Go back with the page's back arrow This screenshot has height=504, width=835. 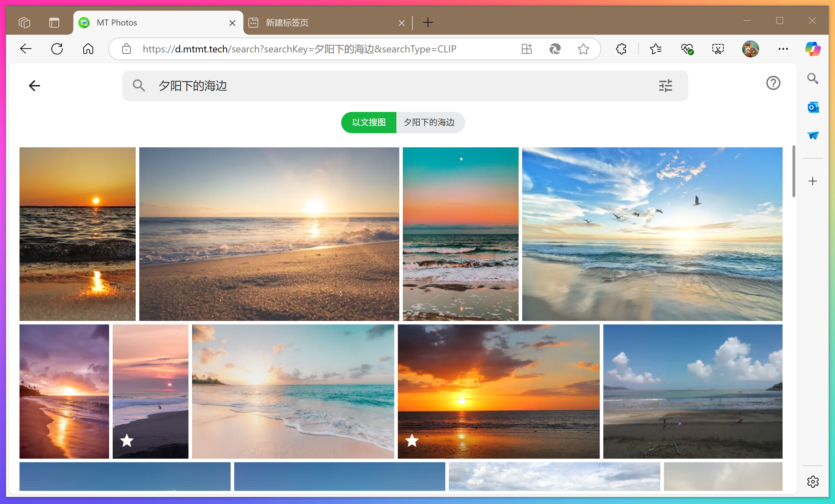[x=34, y=86]
